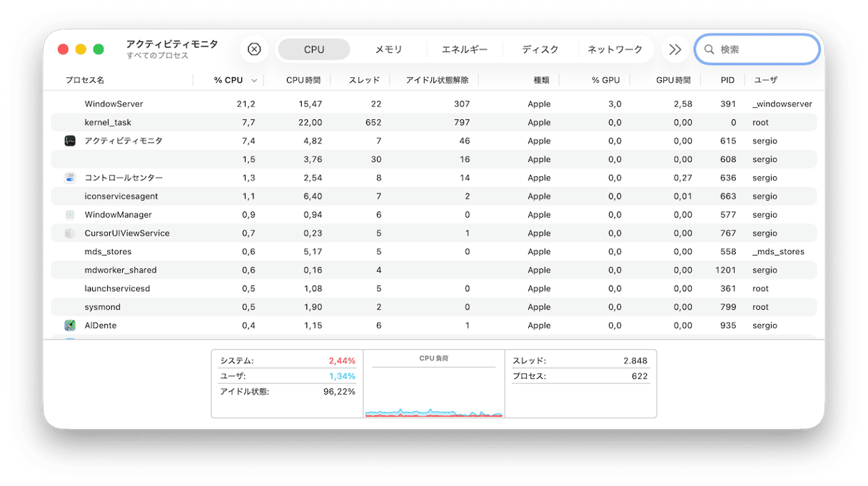Click the CPU負荷 load graph

click(433, 393)
